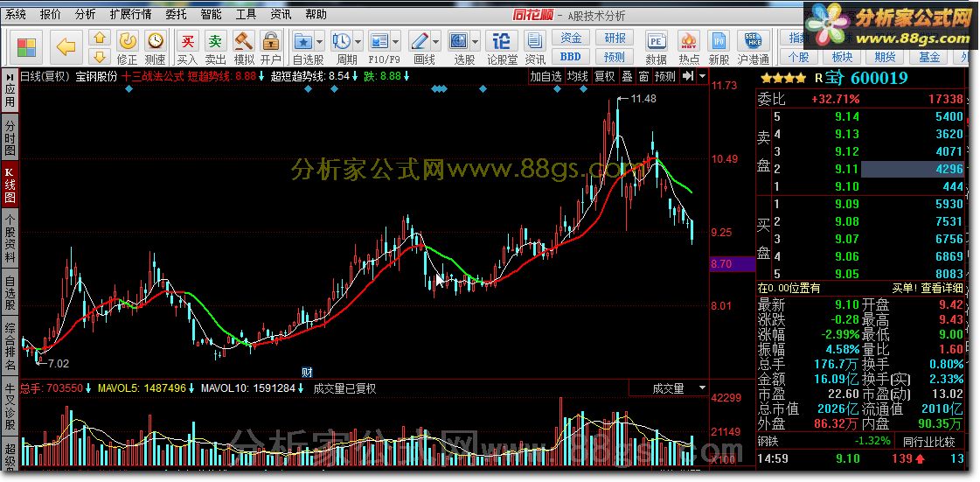
Task: Click the yellow back arrow icon
Action: coord(66,47)
